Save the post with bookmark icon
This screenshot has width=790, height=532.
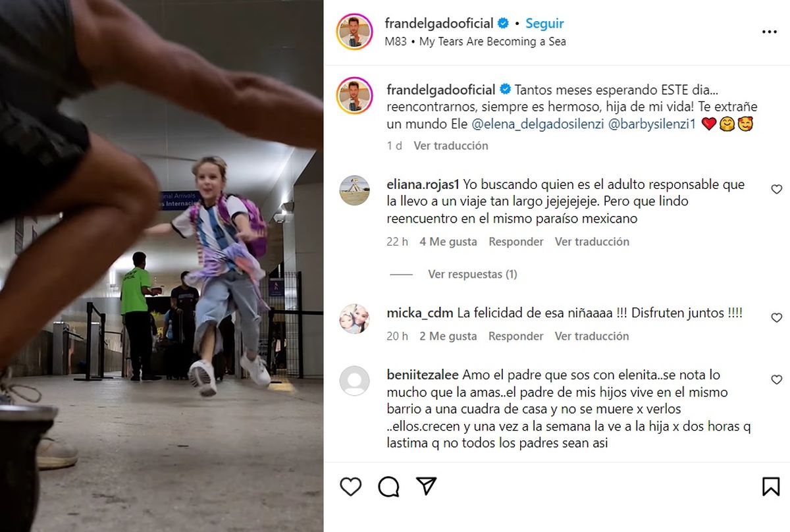771,487
